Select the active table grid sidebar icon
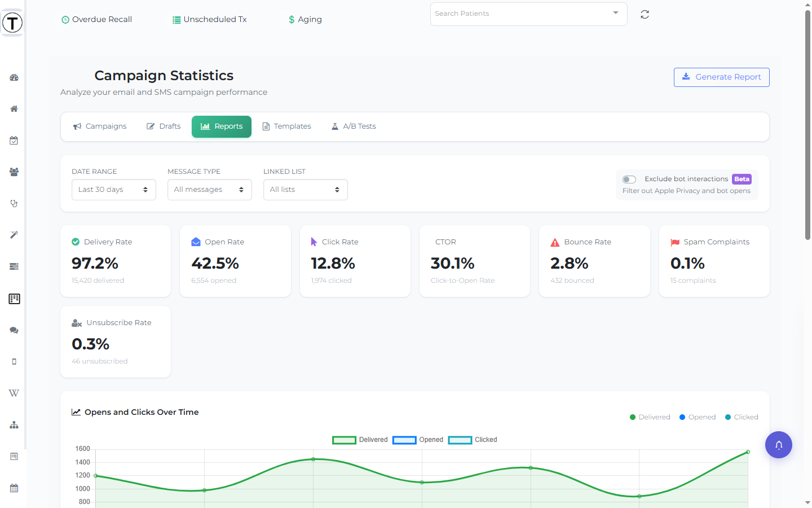 [x=14, y=299]
